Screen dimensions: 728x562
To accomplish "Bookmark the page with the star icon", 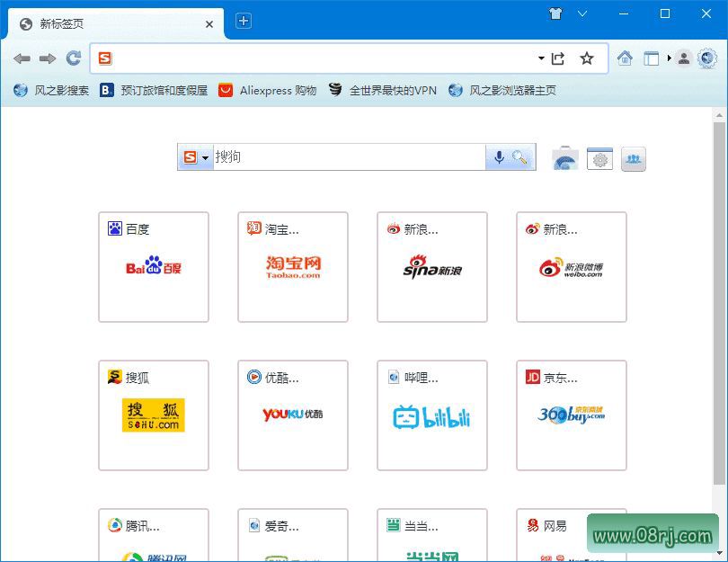I will pyautogui.click(x=587, y=58).
